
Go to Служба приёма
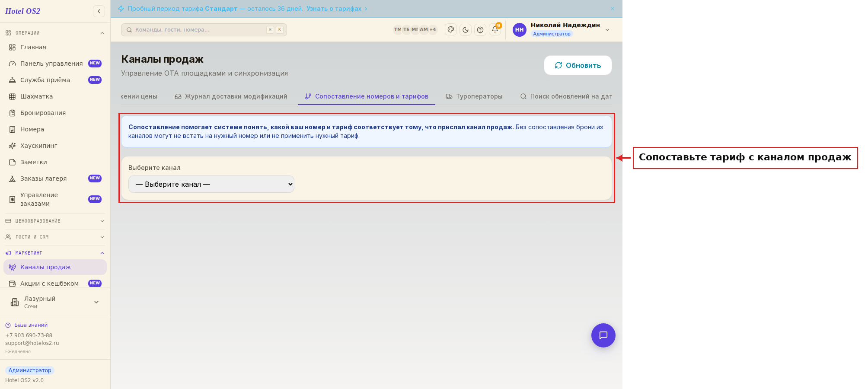pyautogui.click(x=55, y=80)
